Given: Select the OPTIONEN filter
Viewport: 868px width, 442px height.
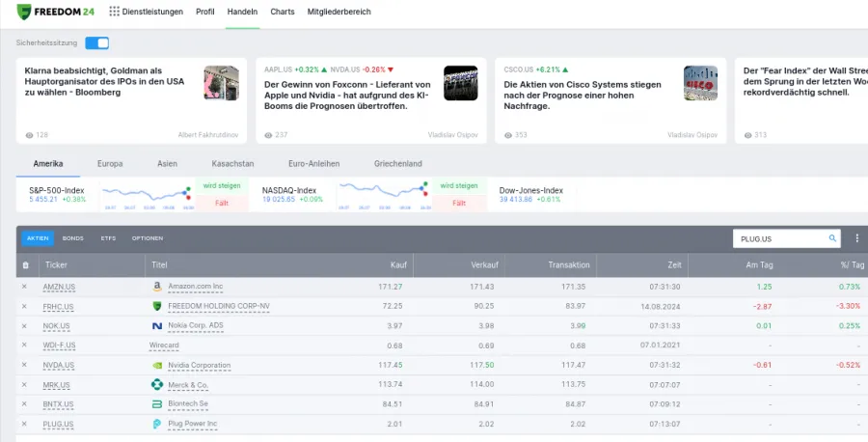Looking at the screenshot, I should click(x=148, y=238).
